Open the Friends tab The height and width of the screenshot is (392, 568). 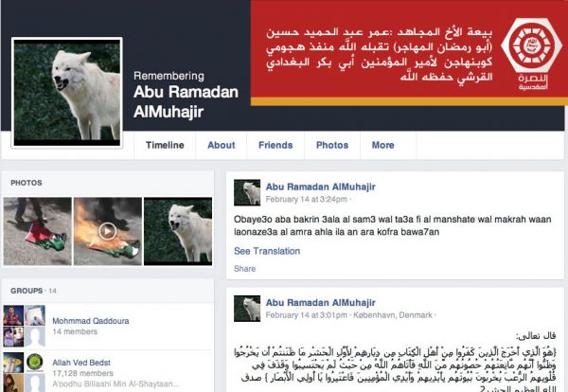[275, 145]
